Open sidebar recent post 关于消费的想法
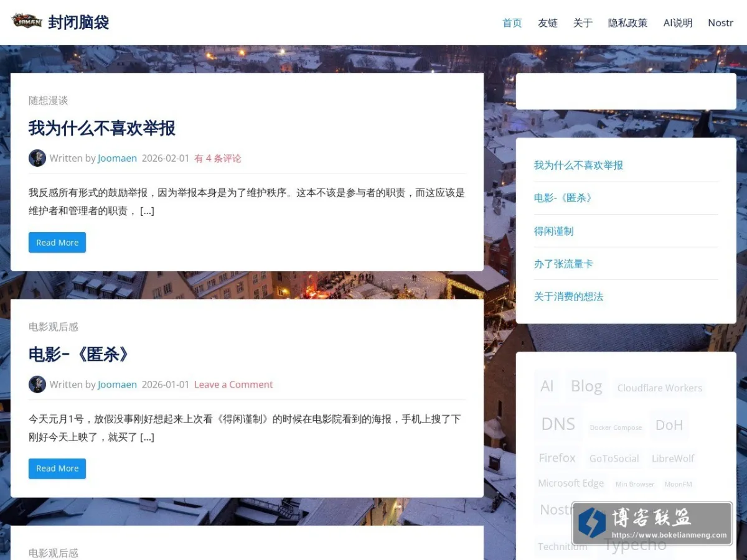The width and height of the screenshot is (747, 560). point(568,297)
